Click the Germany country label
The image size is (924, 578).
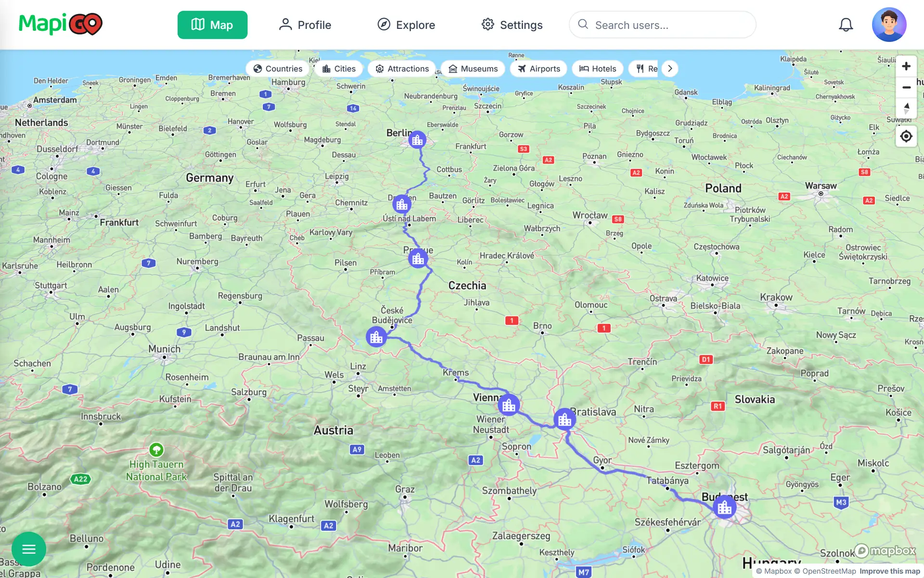209,178
